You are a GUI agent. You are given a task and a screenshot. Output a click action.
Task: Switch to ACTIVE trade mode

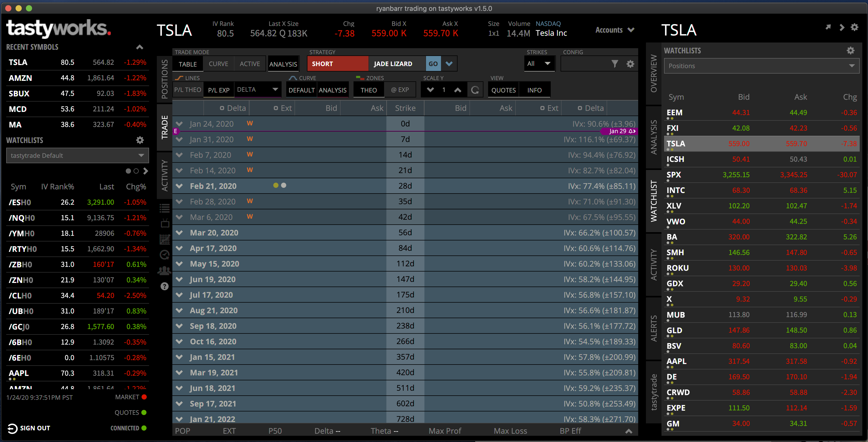(250, 64)
